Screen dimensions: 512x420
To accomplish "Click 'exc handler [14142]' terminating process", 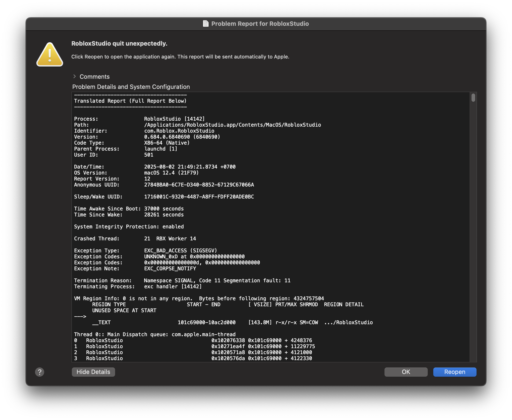I will tap(173, 286).
